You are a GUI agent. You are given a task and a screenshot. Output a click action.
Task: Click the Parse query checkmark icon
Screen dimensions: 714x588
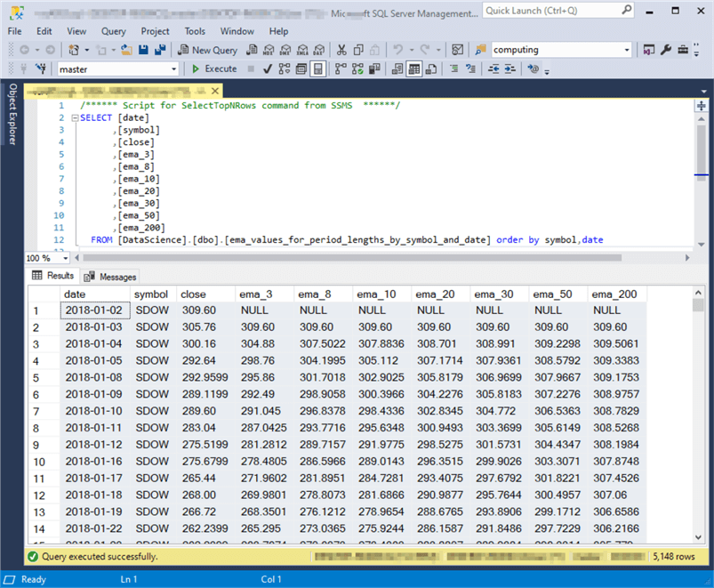pyautogui.click(x=267, y=68)
